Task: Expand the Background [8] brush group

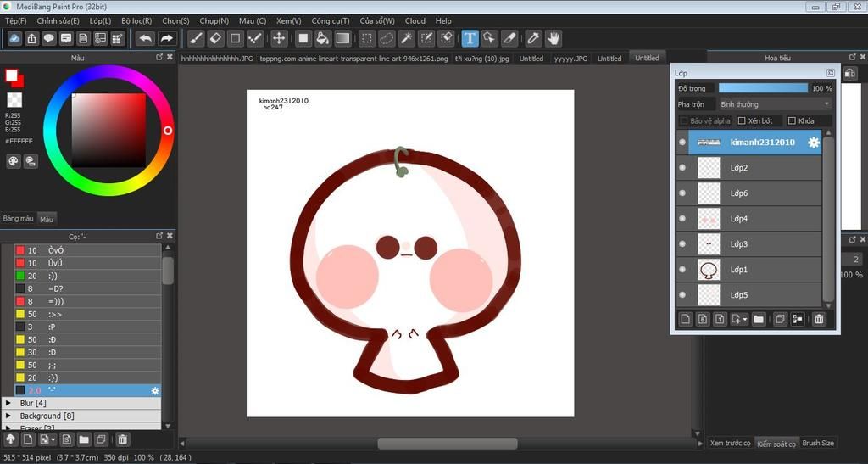Action: coord(8,416)
